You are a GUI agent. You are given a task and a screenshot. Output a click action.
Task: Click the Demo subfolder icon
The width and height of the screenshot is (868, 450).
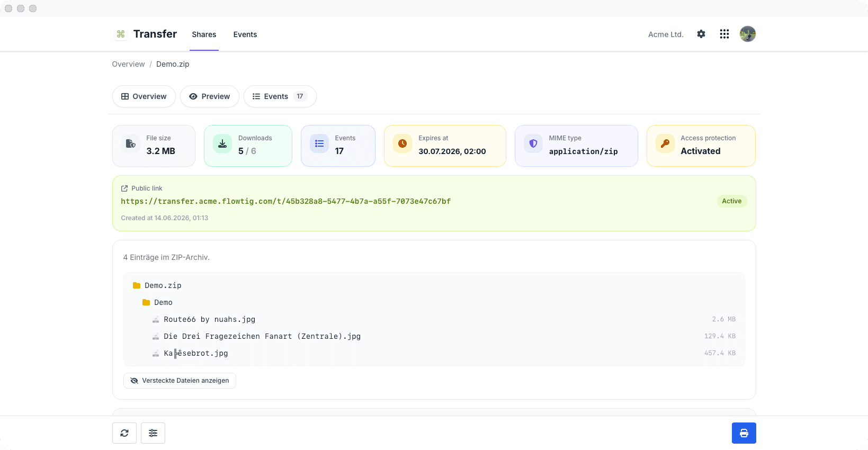pyautogui.click(x=146, y=302)
